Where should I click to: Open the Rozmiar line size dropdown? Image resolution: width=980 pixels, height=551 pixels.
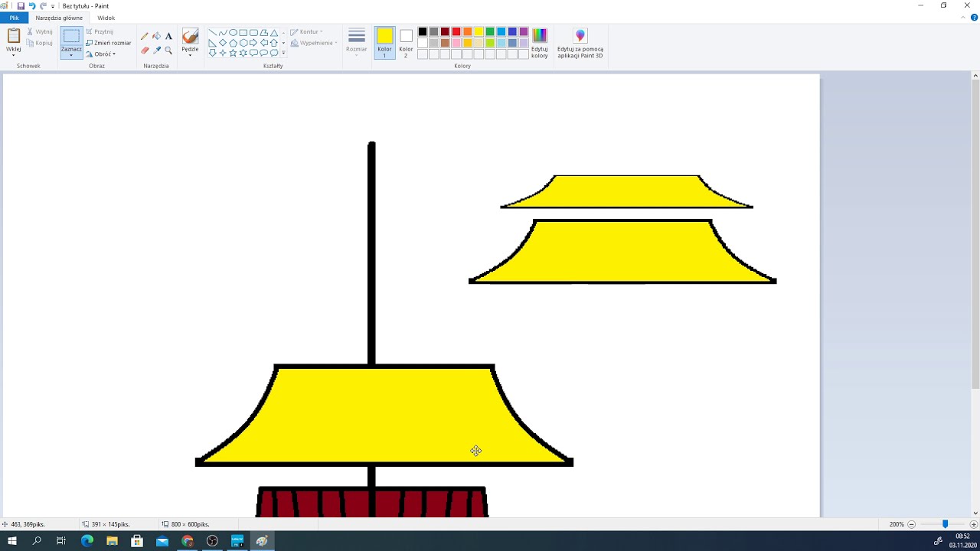coord(356,43)
